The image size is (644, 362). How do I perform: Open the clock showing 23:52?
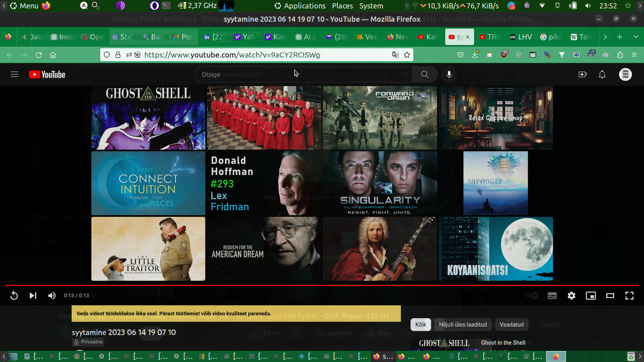608,6
